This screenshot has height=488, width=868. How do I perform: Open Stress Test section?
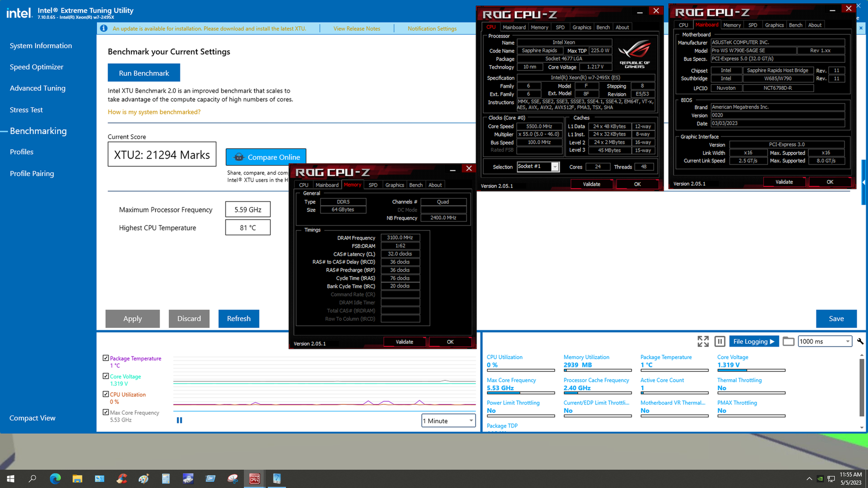click(26, 110)
